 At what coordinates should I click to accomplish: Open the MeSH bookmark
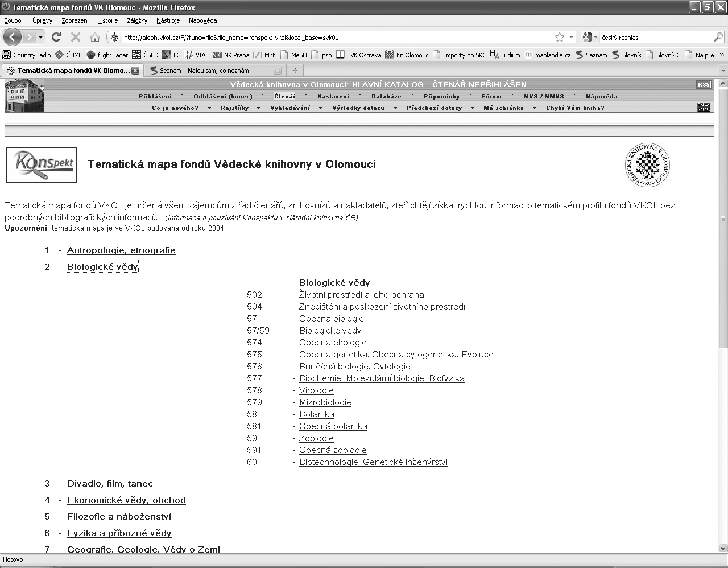(x=293, y=55)
